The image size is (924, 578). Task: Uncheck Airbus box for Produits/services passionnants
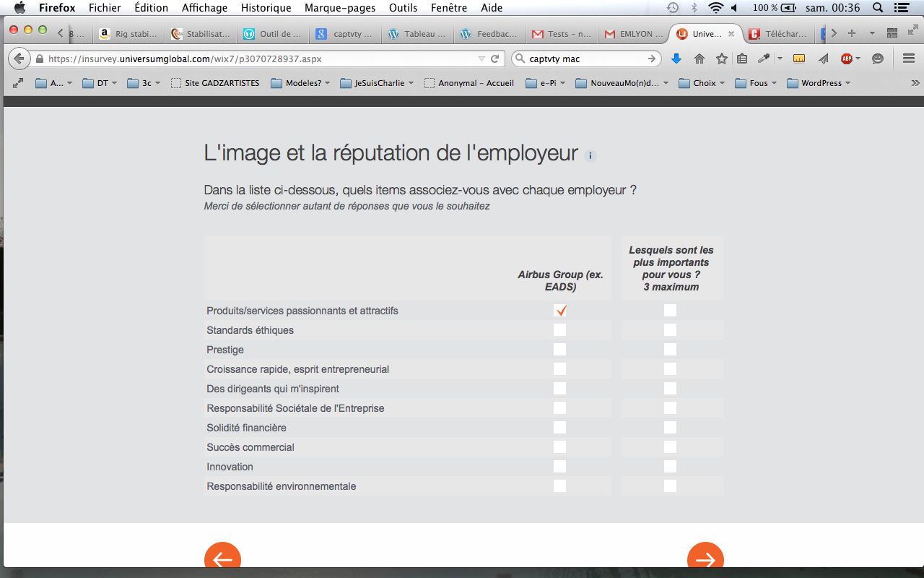point(560,311)
